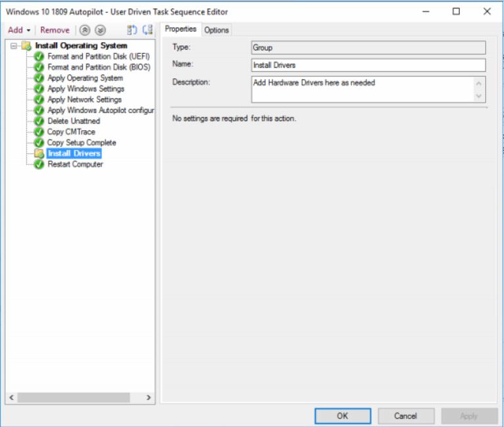Select the Apply Windows Settings step
The width and height of the screenshot is (504, 427).
pos(86,89)
